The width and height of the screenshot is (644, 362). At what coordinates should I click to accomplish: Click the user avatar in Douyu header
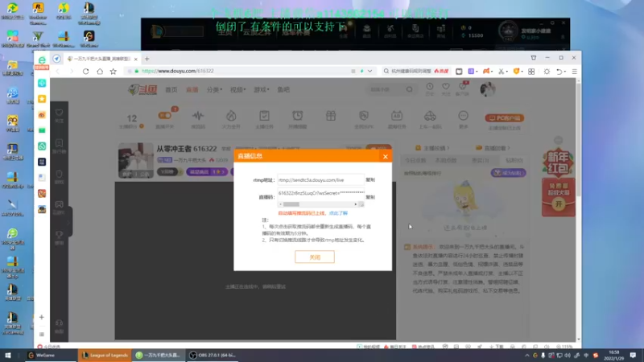pyautogui.click(x=488, y=89)
